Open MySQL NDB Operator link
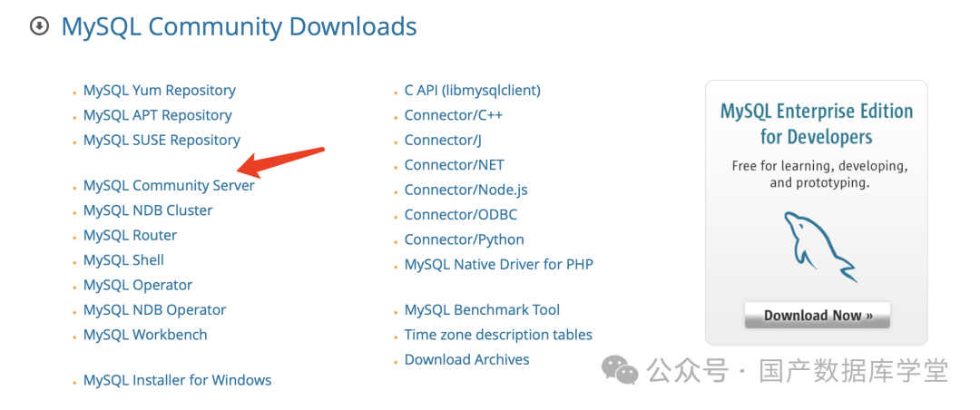This screenshot has height=410, width=980. [154, 310]
